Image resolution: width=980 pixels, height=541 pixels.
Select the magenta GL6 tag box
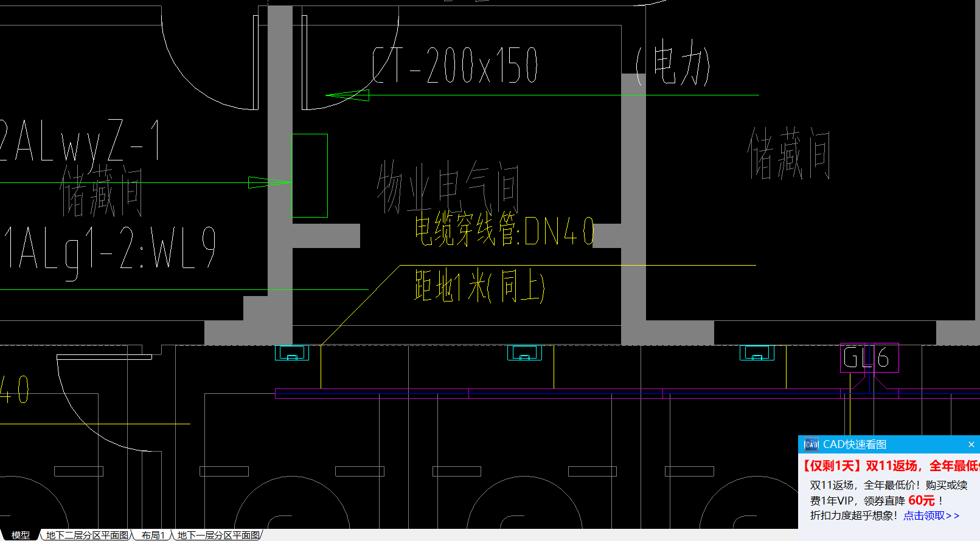(869, 358)
